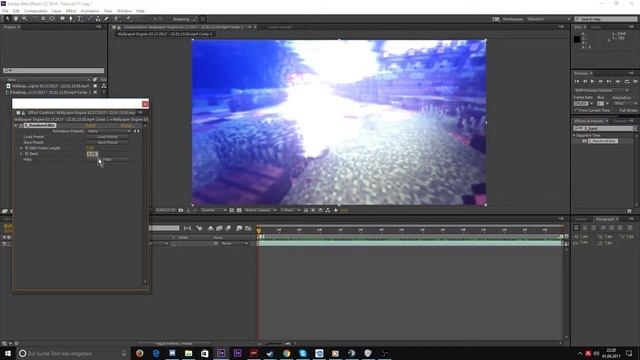Click Reset link for S_RandomEdits
Screen dimensions: 640x360
coord(90,125)
